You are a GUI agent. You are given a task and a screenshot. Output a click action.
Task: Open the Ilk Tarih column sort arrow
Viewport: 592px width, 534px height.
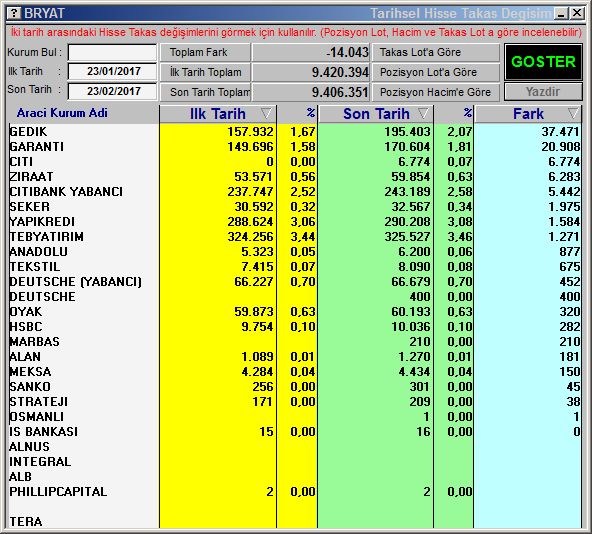coord(266,113)
